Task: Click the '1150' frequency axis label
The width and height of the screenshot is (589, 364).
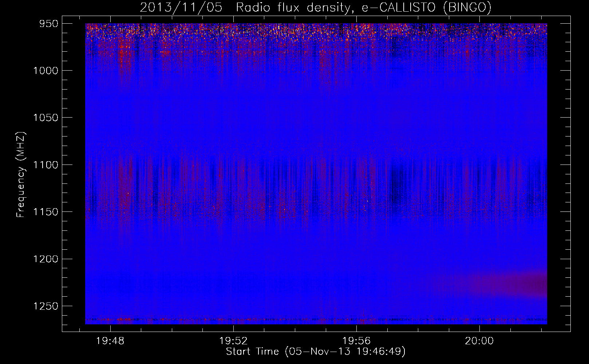Action: [x=46, y=211]
